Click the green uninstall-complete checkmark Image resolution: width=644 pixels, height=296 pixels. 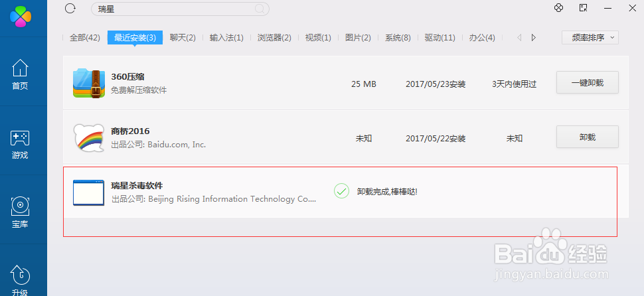click(x=341, y=191)
